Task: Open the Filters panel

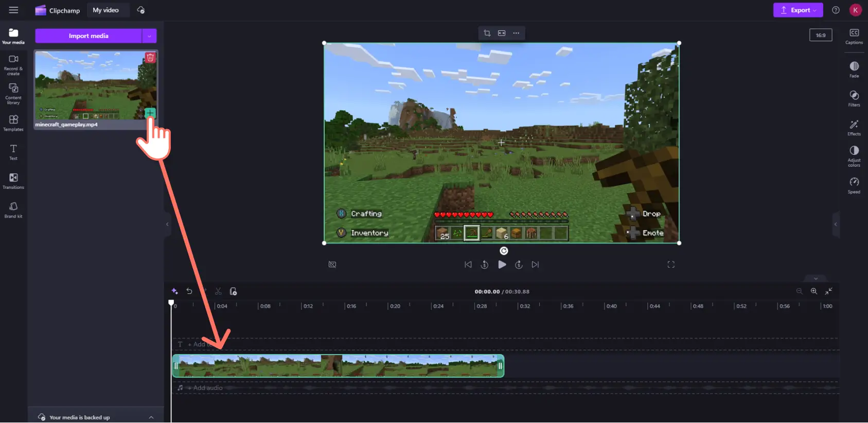Action: tap(854, 98)
